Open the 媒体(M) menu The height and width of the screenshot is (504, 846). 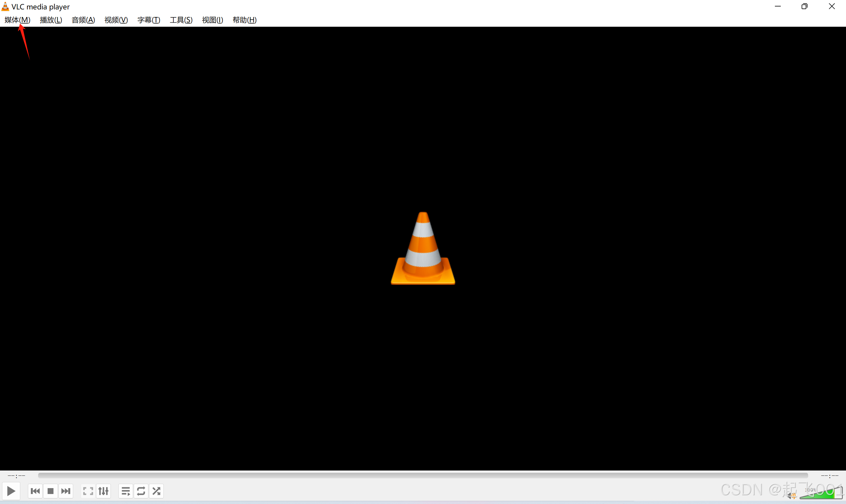click(x=17, y=20)
